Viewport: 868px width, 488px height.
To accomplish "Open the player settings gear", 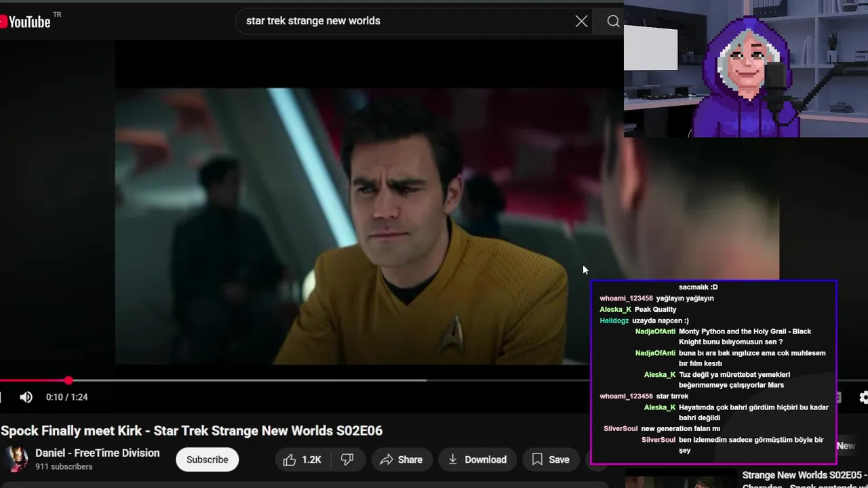I will tap(863, 398).
